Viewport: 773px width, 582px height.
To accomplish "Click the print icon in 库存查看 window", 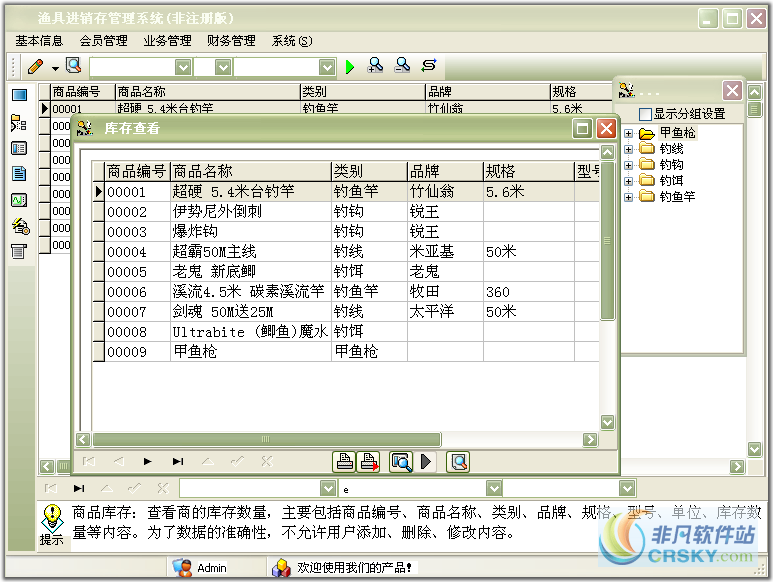I will pos(344,462).
